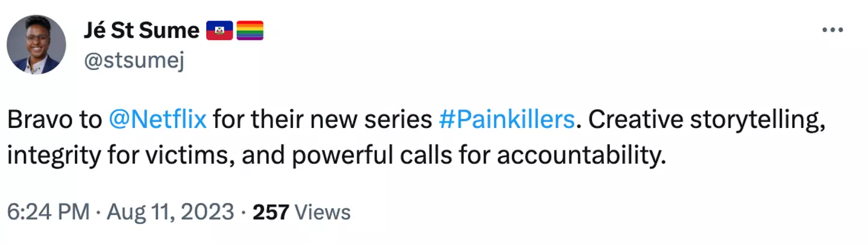Click the Views label
This screenshot has width=868, height=244.
pyautogui.click(x=323, y=212)
